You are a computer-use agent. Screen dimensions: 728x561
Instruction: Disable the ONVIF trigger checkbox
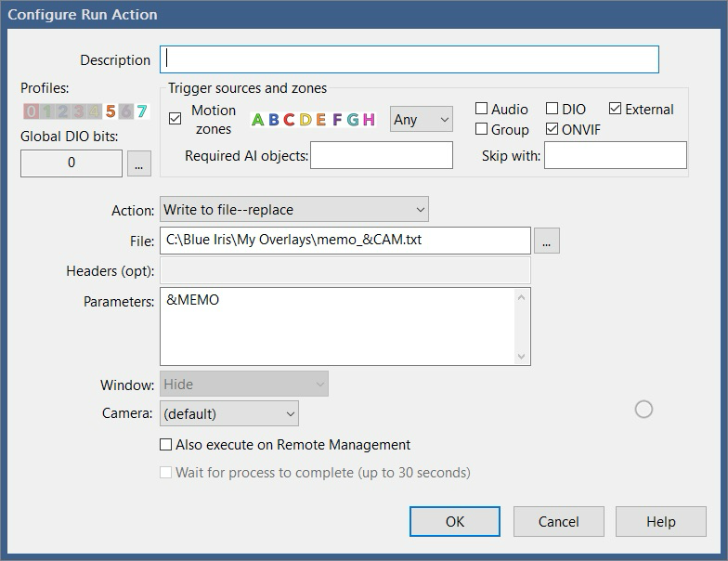pyautogui.click(x=552, y=129)
